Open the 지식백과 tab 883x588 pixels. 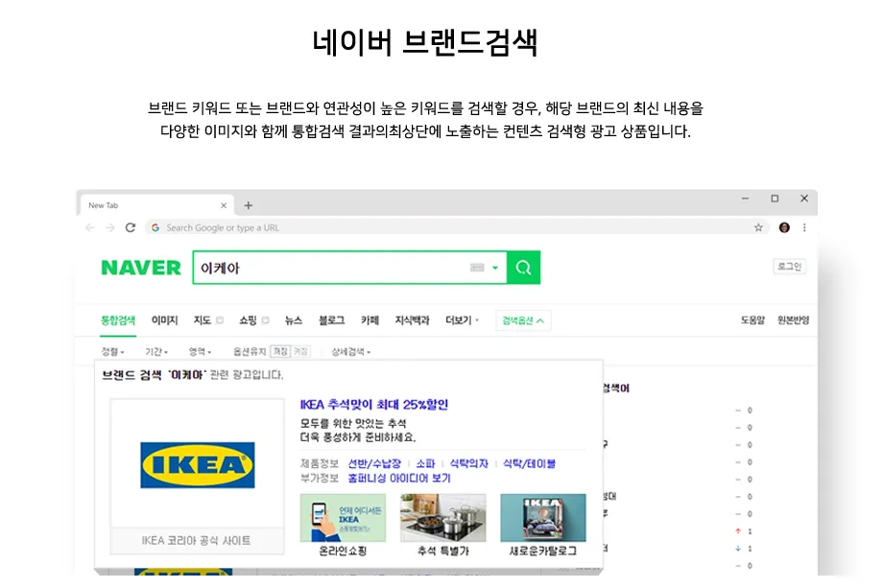pyautogui.click(x=412, y=320)
